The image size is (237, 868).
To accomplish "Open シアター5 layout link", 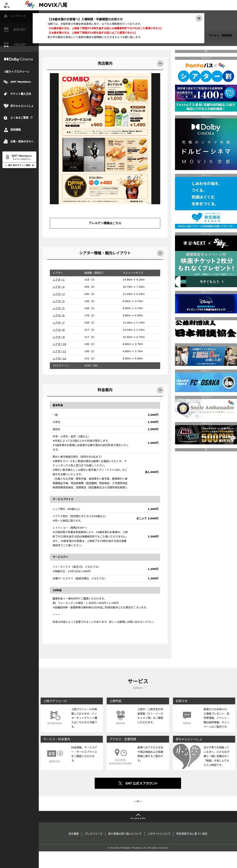I will coord(59,308).
